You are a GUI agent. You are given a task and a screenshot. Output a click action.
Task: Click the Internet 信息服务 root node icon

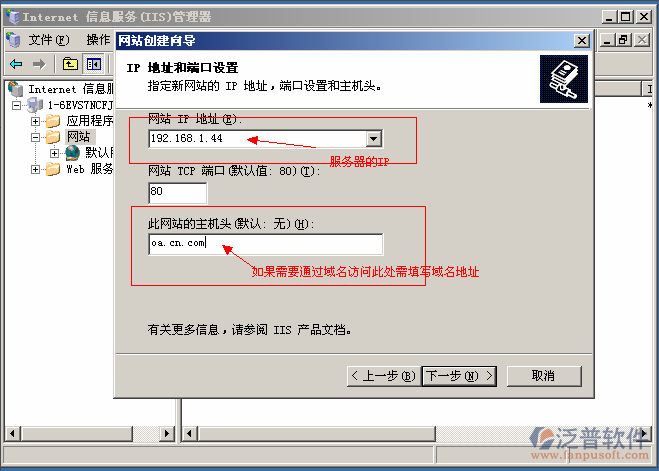coord(16,89)
